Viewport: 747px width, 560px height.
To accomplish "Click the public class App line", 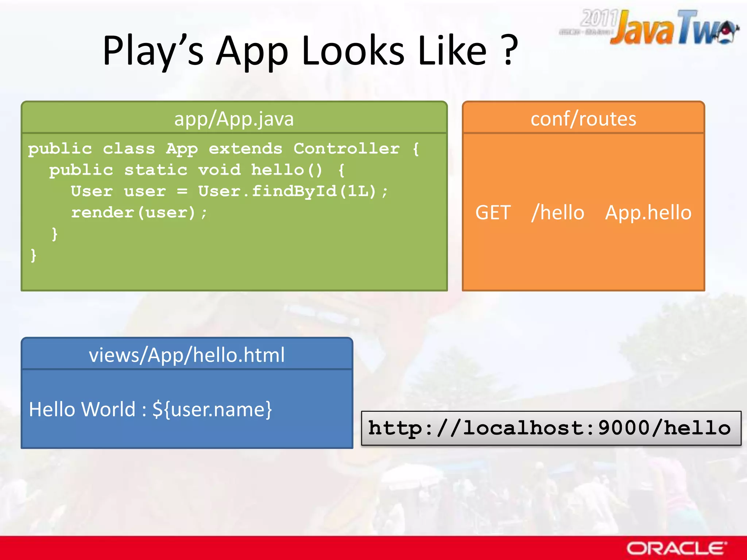I will click(x=223, y=149).
